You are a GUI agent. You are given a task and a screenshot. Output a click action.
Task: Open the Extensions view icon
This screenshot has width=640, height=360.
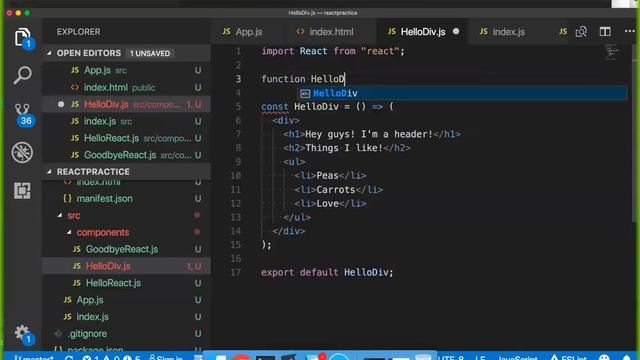22,191
